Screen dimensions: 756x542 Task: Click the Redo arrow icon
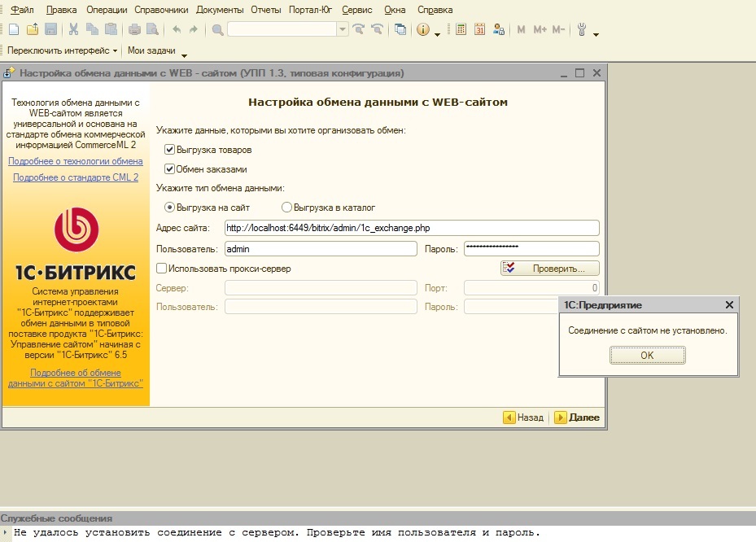tap(194, 29)
